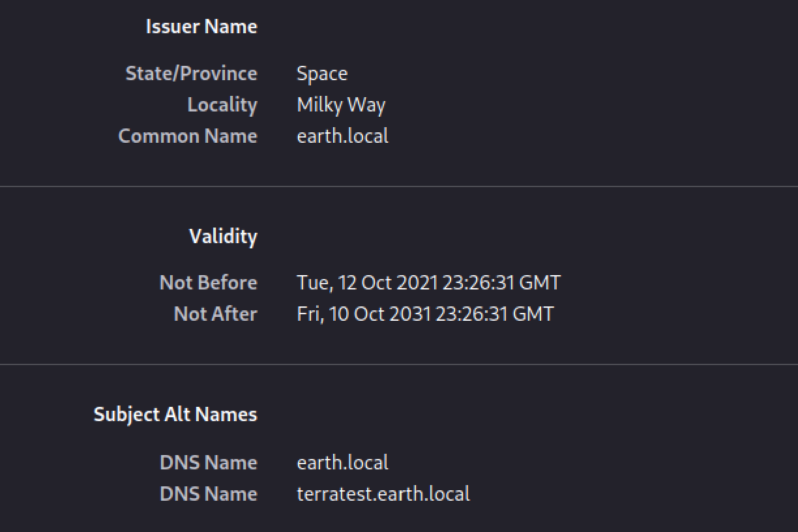Select the Locality value 'Milky Way'

pyautogui.click(x=341, y=104)
